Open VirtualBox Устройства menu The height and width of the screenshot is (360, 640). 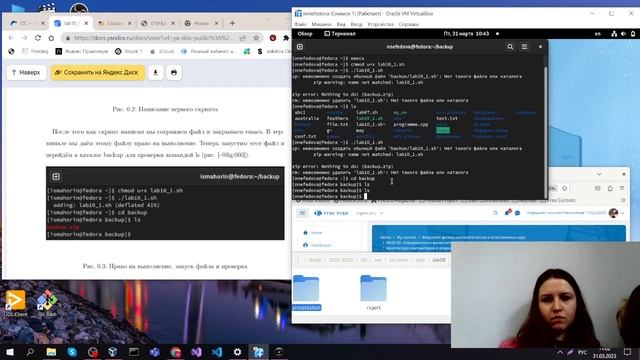pos(380,24)
